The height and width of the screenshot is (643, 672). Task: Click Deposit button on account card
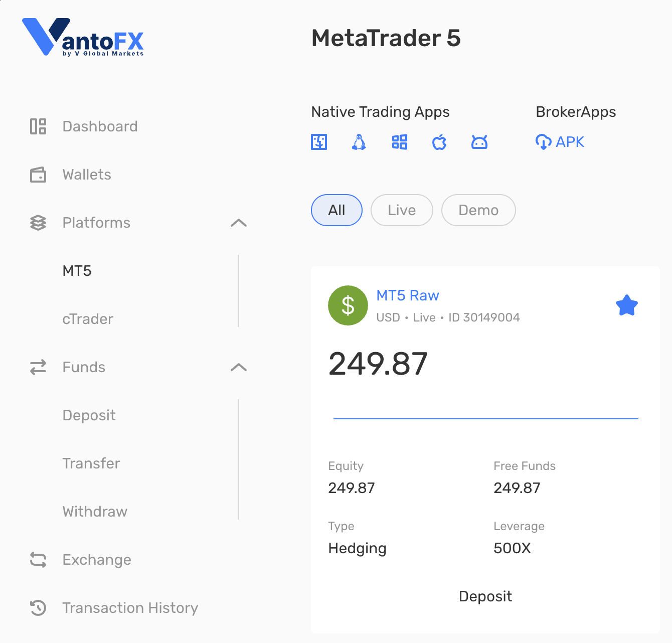485,596
